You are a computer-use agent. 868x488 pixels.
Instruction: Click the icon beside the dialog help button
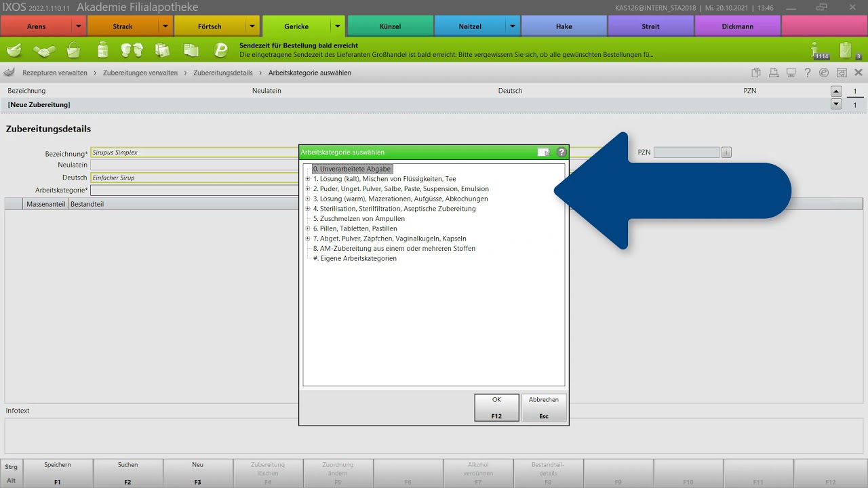(544, 152)
